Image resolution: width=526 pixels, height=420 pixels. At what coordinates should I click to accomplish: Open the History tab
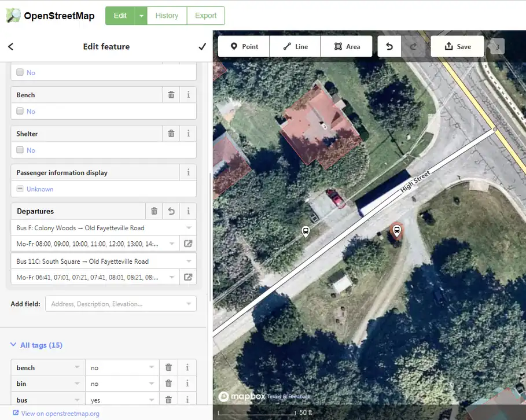167,16
